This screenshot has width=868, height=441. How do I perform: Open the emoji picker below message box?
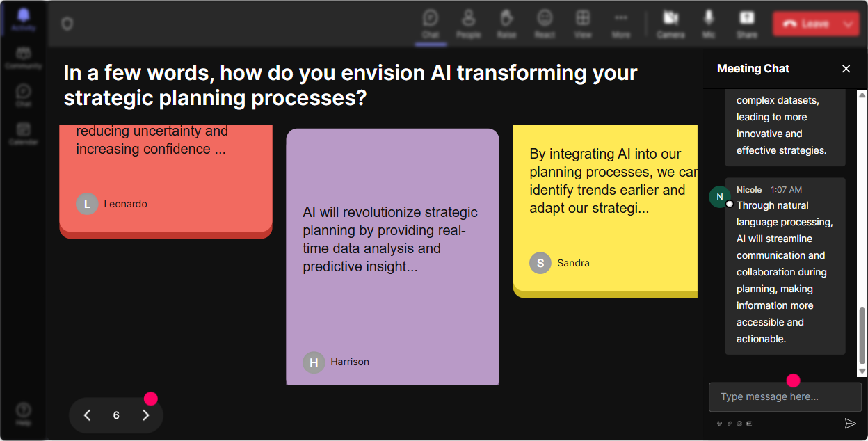(x=739, y=423)
